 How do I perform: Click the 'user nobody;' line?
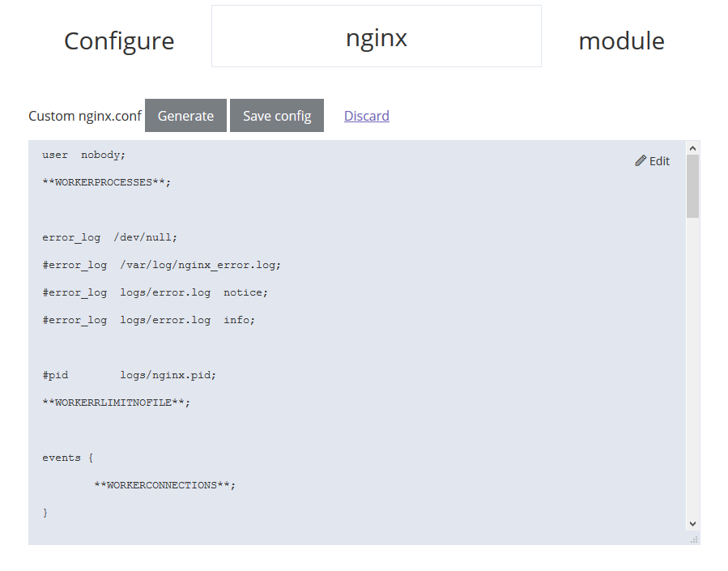pyautogui.click(x=84, y=155)
